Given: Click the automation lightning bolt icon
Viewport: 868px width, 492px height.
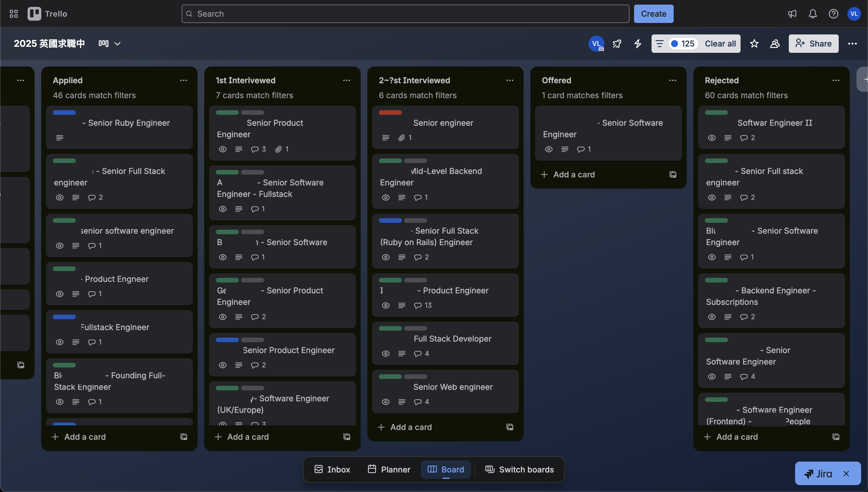Looking at the screenshot, I should [x=638, y=44].
